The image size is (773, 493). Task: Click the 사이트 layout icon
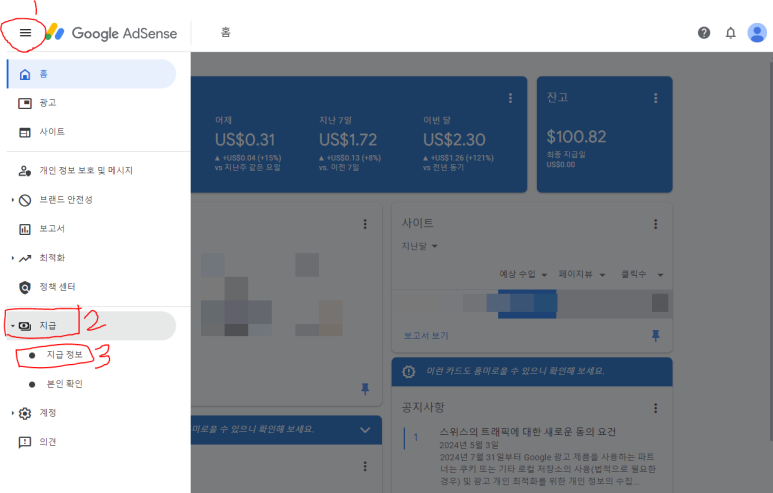(x=25, y=133)
